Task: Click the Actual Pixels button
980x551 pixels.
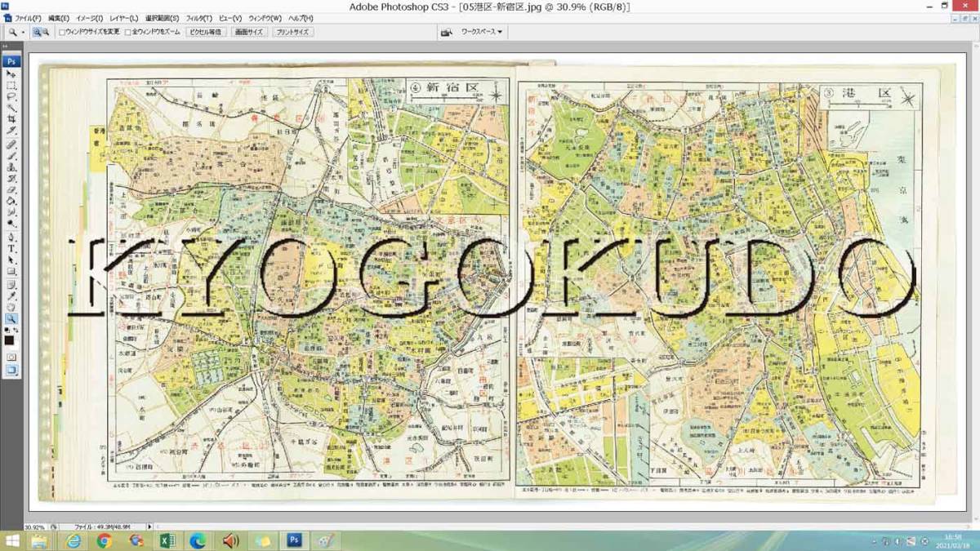Action: pos(204,32)
